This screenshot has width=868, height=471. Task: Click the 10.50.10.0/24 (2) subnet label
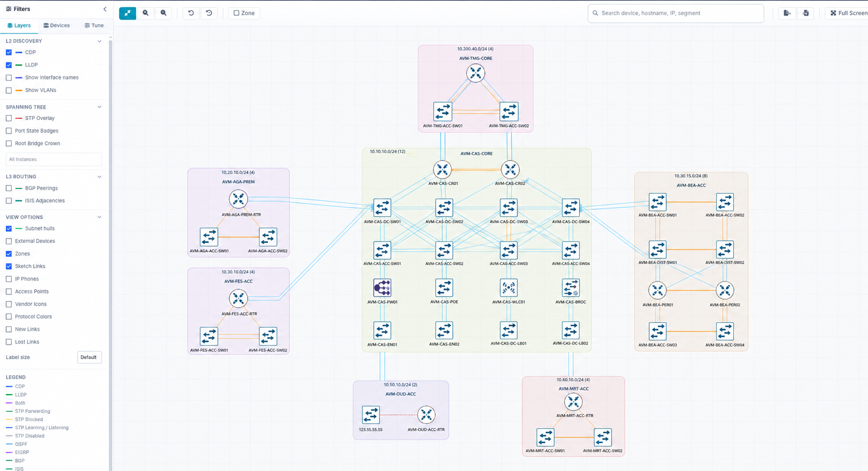click(x=400, y=385)
